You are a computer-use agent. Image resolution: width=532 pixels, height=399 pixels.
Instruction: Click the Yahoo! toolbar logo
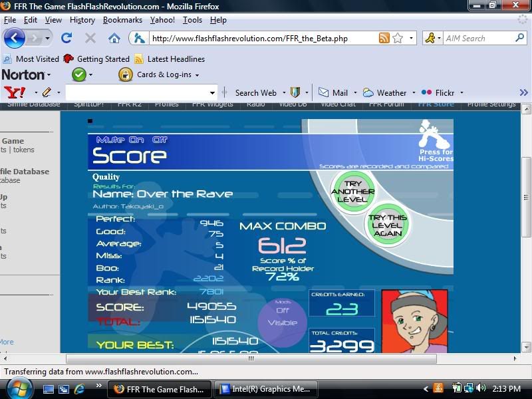pyautogui.click(x=15, y=92)
